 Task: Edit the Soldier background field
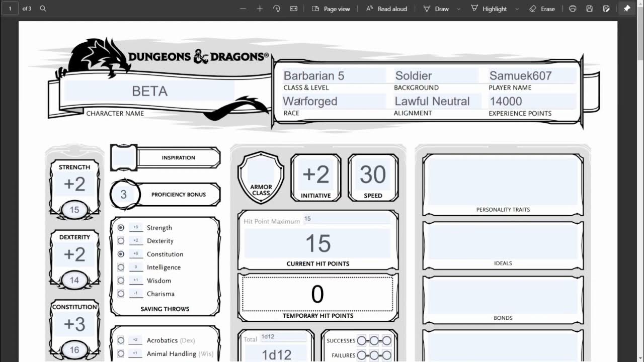(436, 76)
